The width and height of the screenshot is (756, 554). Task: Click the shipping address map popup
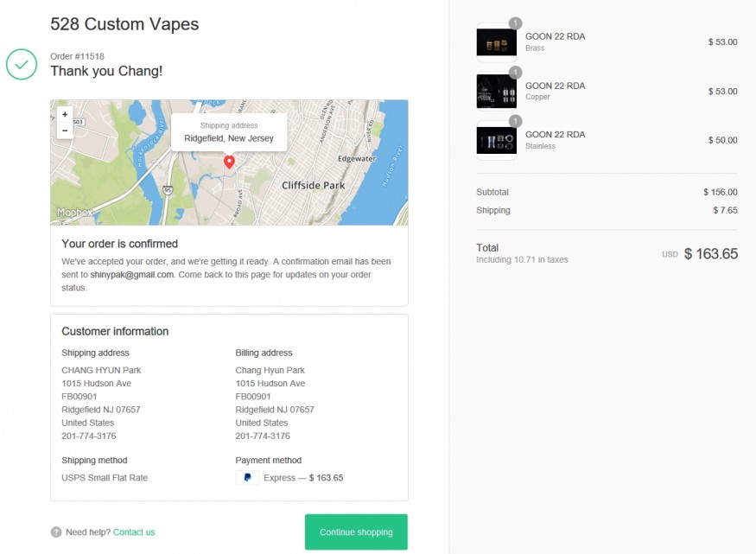tap(229, 132)
